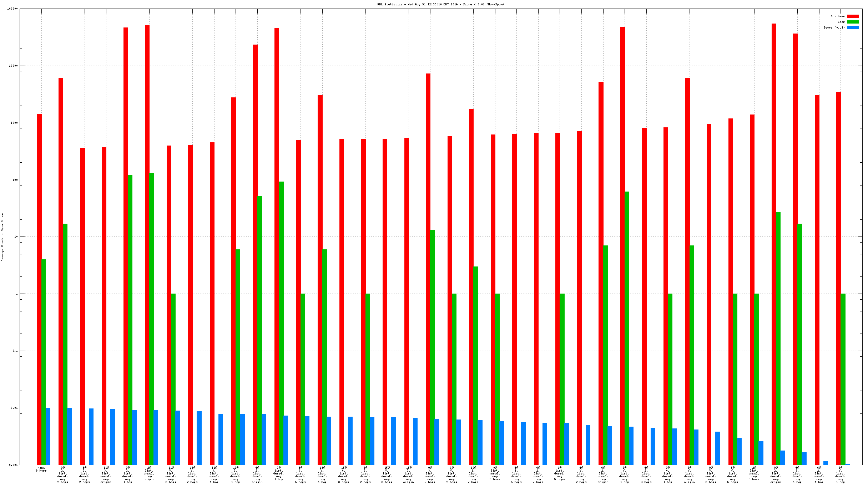Click the y-axis tick label '1'
Screen dimensions: 868x488
(17, 294)
